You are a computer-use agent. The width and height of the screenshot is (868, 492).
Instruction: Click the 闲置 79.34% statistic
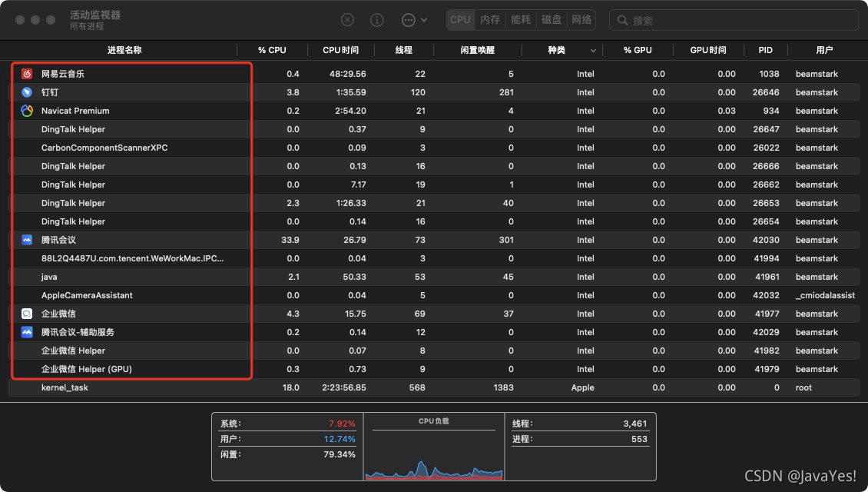(x=288, y=454)
